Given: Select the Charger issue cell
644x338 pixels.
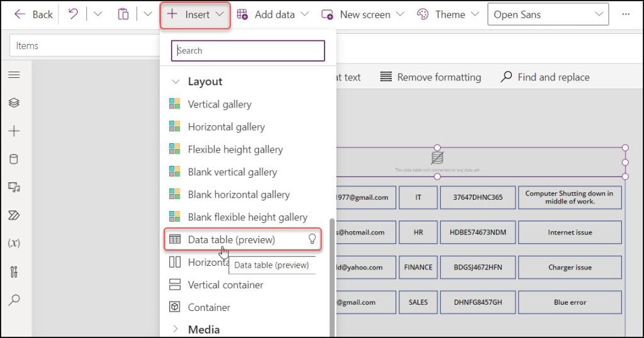Looking at the screenshot, I should 570,267.
